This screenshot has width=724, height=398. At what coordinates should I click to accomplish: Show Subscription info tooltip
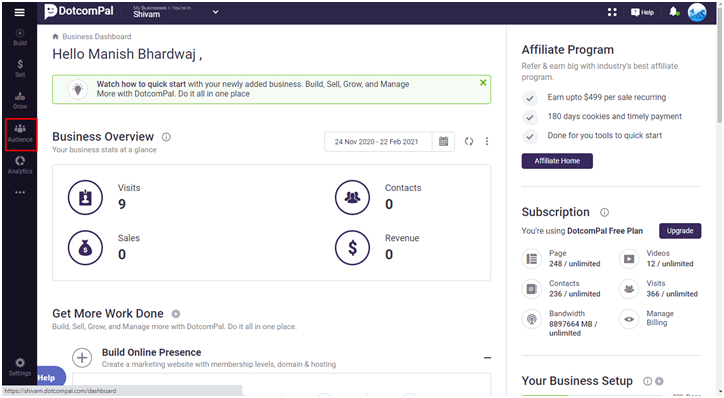(x=604, y=212)
